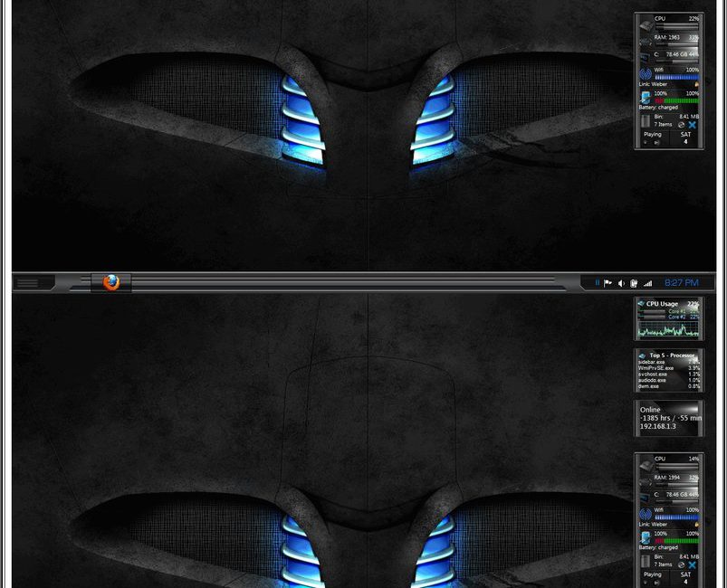Click the battery icon in the gadget showing RAM 1994
Screen dimensions: 727x588
click(x=646, y=537)
